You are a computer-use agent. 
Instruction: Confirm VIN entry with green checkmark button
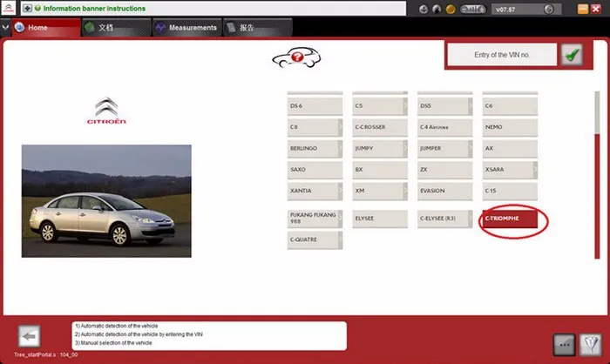click(572, 55)
